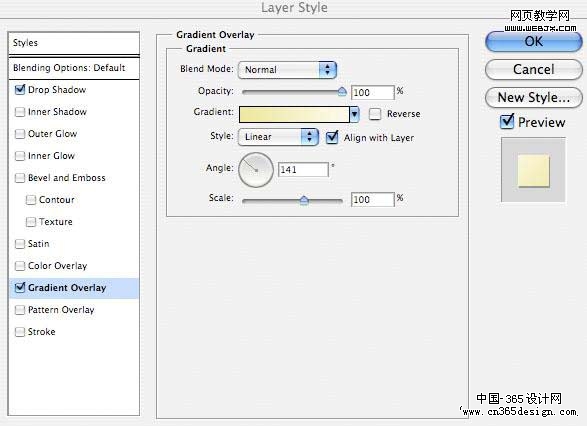Enable the Stroke checkbox
Screen dimensions: 587x426
pyautogui.click(x=20, y=332)
